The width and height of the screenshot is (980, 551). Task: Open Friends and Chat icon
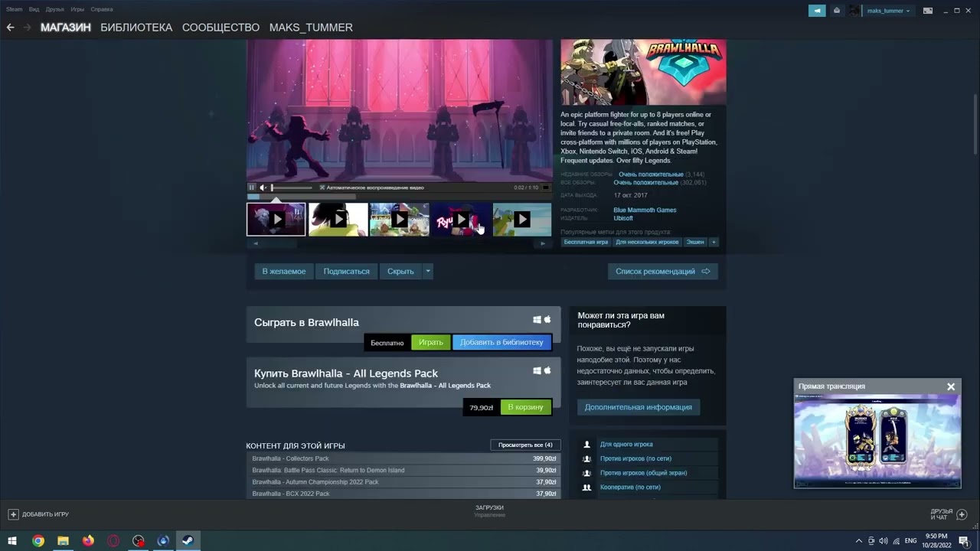pos(962,514)
